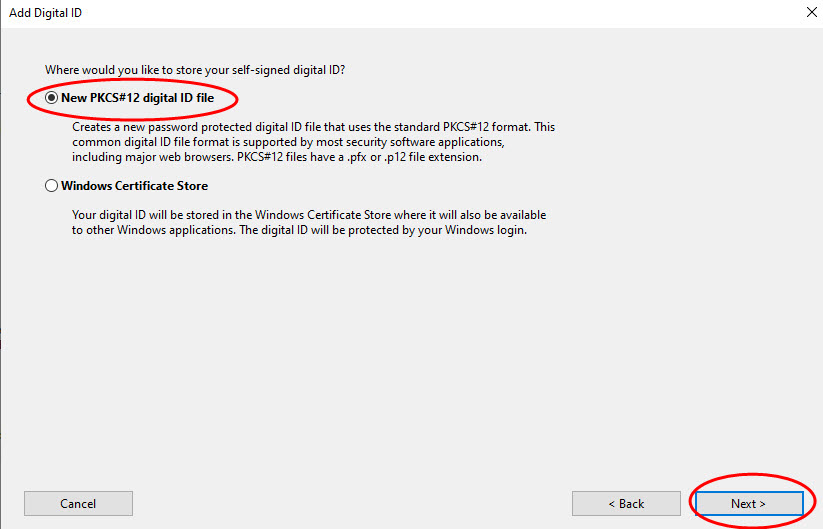Close the dialog with the X button
The image size is (823, 529).
pyautogui.click(x=809, y=12)
